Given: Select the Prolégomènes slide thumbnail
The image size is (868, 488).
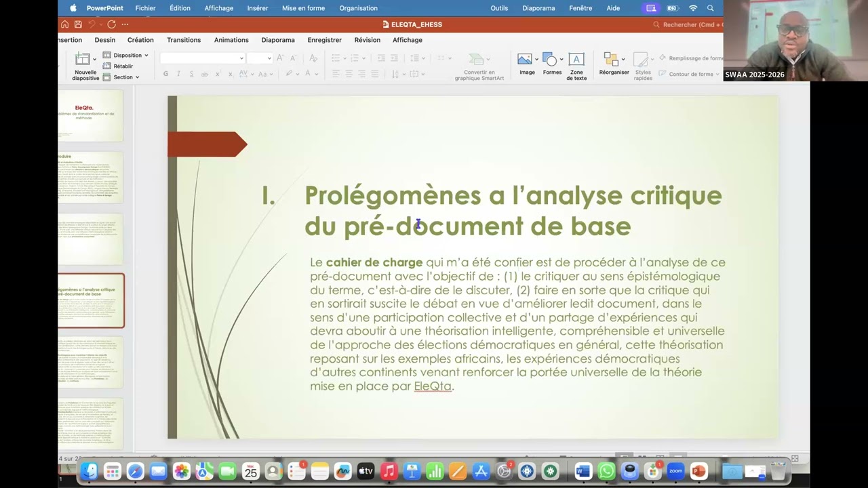Looking at the screenshot, I should (x=91, y=300).
